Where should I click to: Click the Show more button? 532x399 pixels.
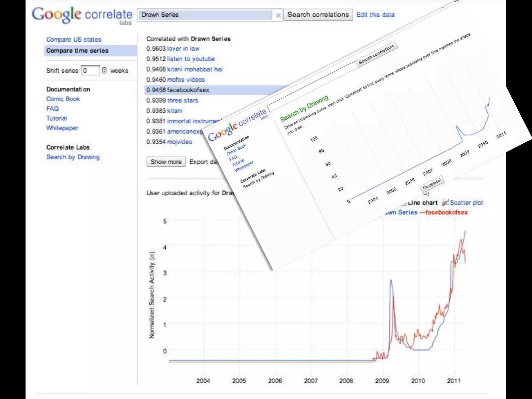pyautogui.click(x=166, y=162)
